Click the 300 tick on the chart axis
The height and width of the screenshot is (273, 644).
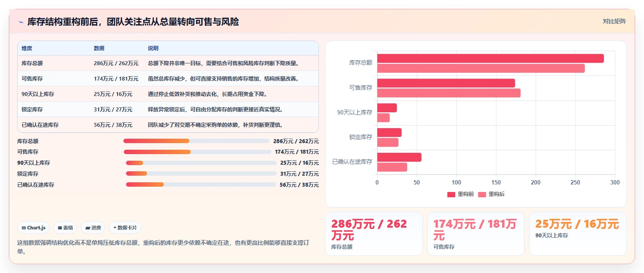(x=615, y=182)
